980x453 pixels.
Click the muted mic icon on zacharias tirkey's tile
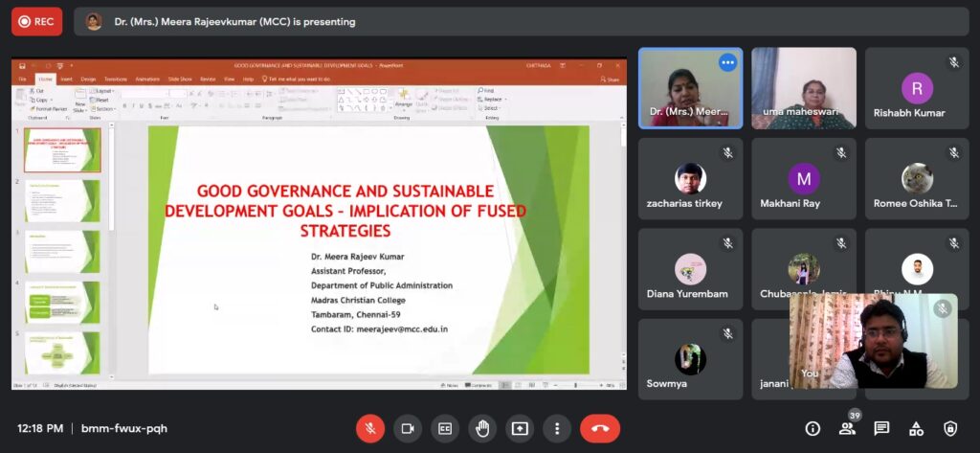[x=727, y=152]
